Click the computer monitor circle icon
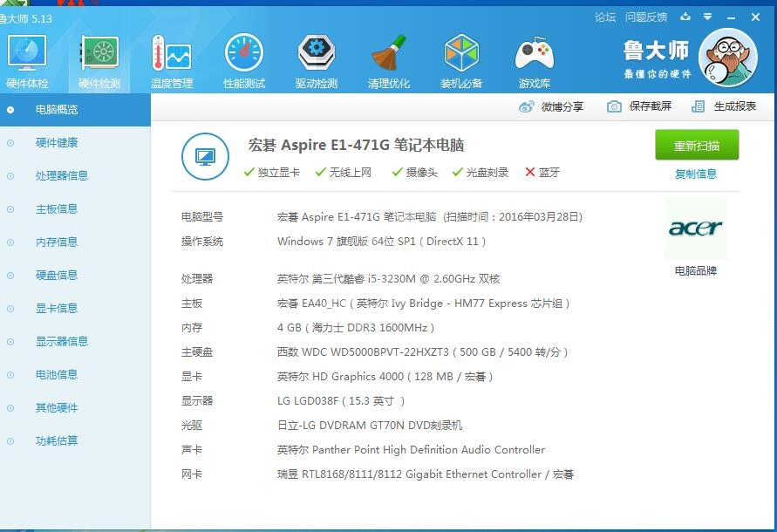This screenshot has width=777, height=532. click(205, 157)
